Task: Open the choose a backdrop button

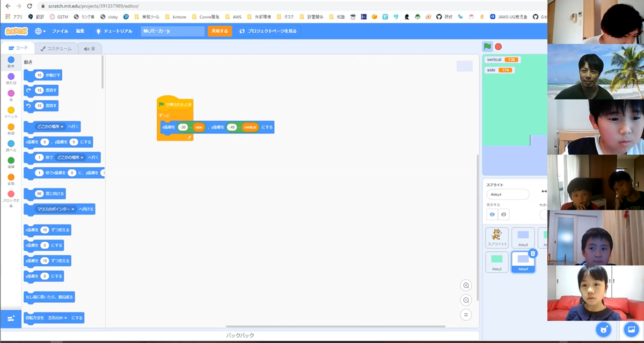Action: pyautogui.click(x=632, y=329)
